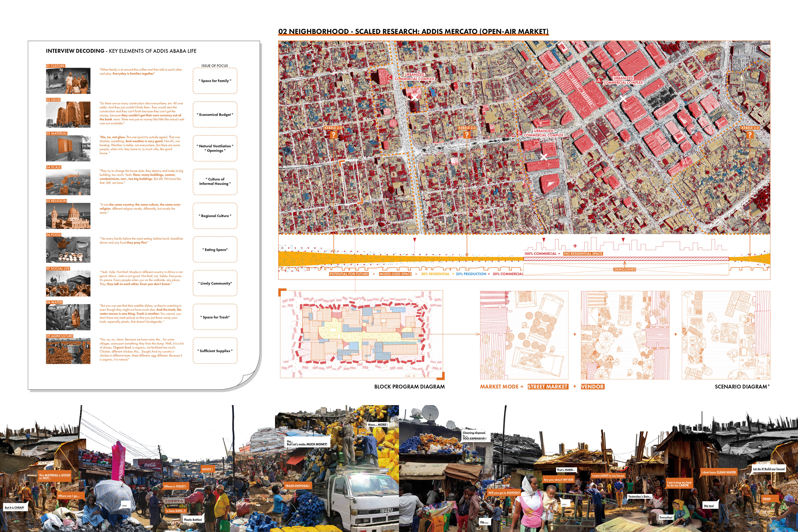Open the 01 CULTURE family photo
This screenshot has height=532, width=798.
point(68,81)
